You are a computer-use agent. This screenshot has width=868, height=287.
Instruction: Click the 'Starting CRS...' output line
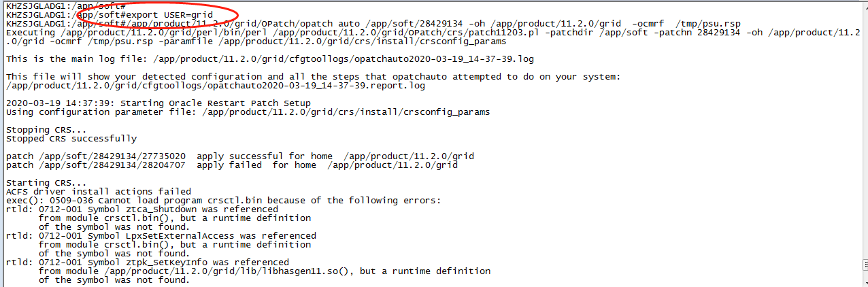(46, 182)
